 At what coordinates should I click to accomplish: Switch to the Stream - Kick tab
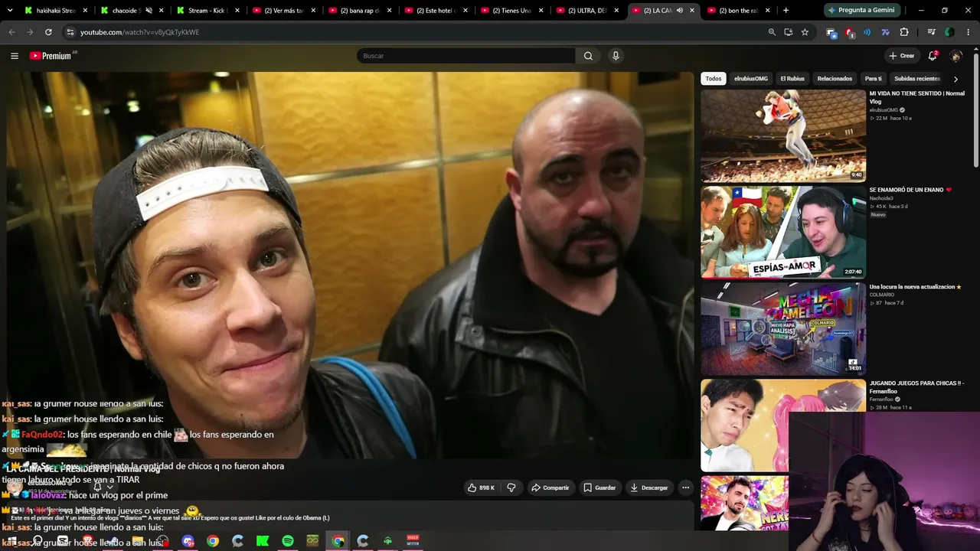click(207, 11)
